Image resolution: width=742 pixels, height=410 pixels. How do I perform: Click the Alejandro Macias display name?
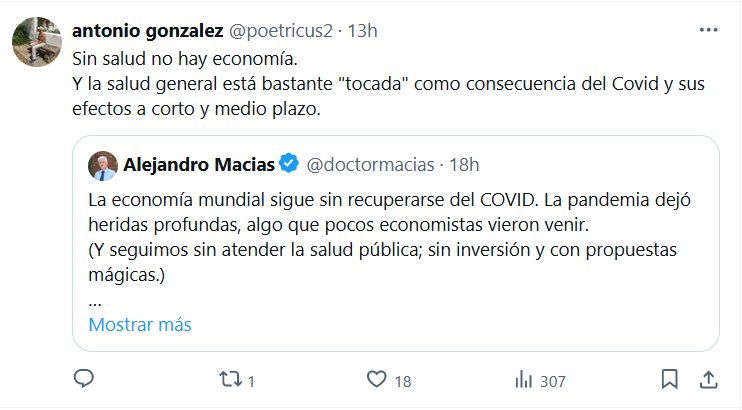[x=199, y=163]
